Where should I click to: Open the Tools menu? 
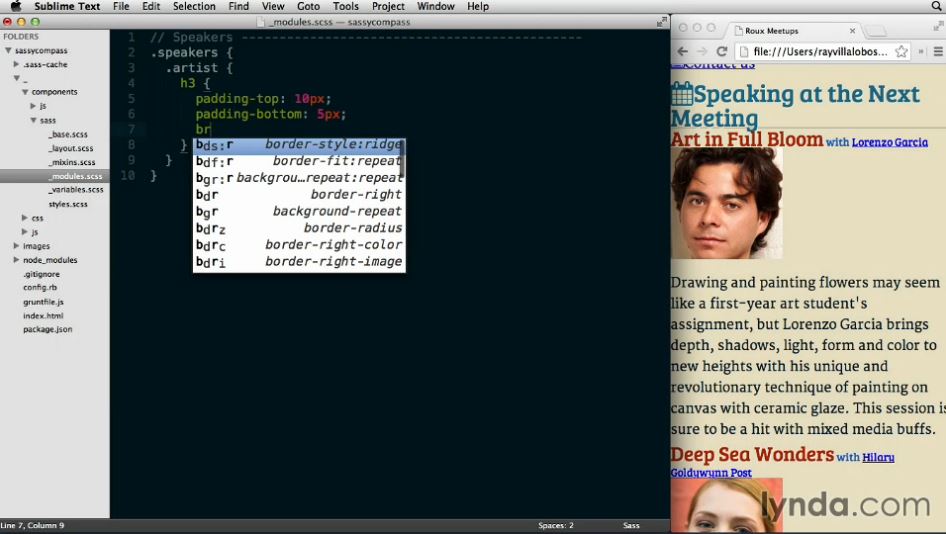(x=346, y=6)
